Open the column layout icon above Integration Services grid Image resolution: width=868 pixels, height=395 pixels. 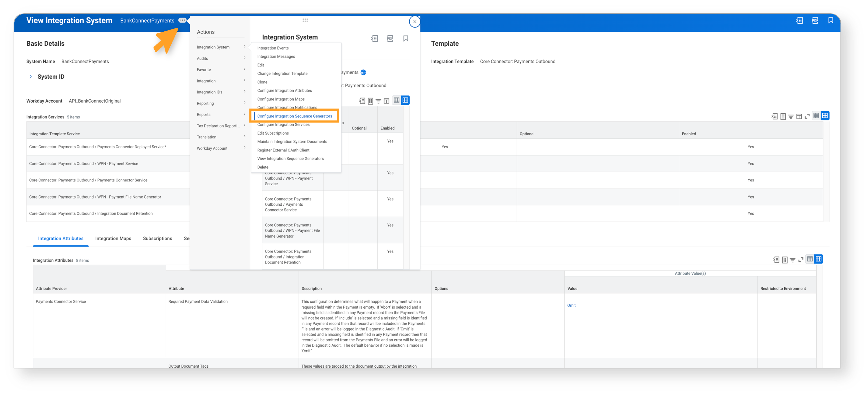point(799,117)
